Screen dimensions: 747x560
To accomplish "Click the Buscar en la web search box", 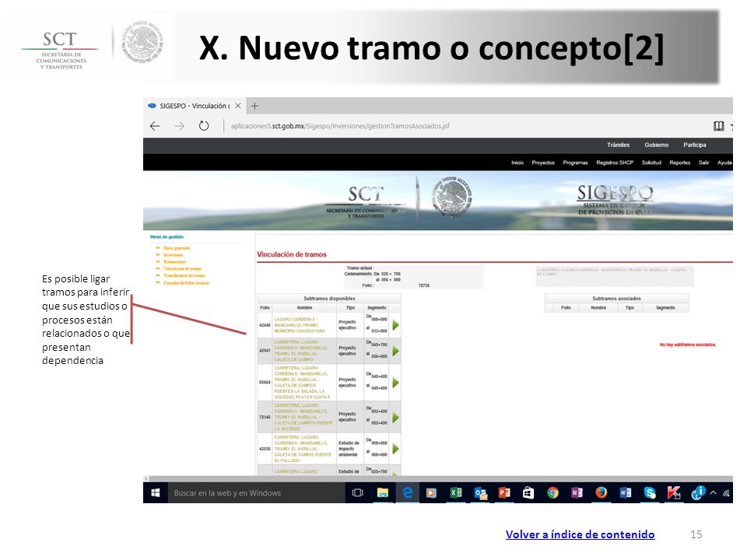I will coord(256,493).
